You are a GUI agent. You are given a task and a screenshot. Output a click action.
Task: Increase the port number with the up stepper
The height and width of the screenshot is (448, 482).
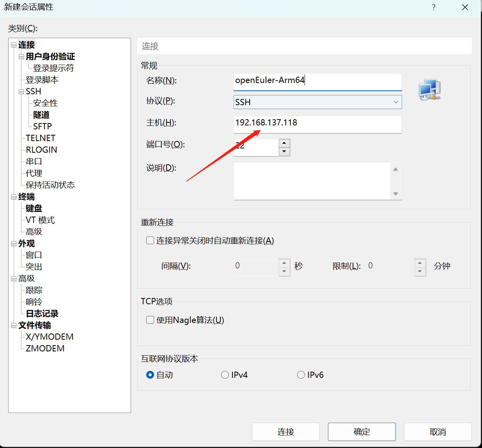click(284, 143)
